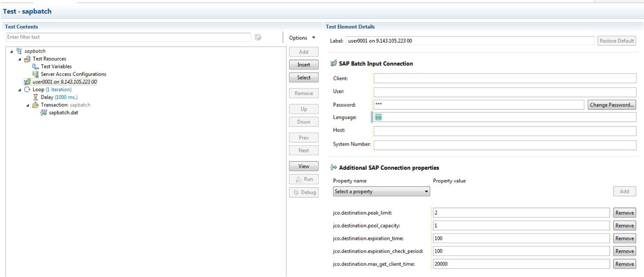Viewport: 644px width, 277px height.
Task: Click the sapbatch.dat file icon
Action: click(x=43, y=113)
